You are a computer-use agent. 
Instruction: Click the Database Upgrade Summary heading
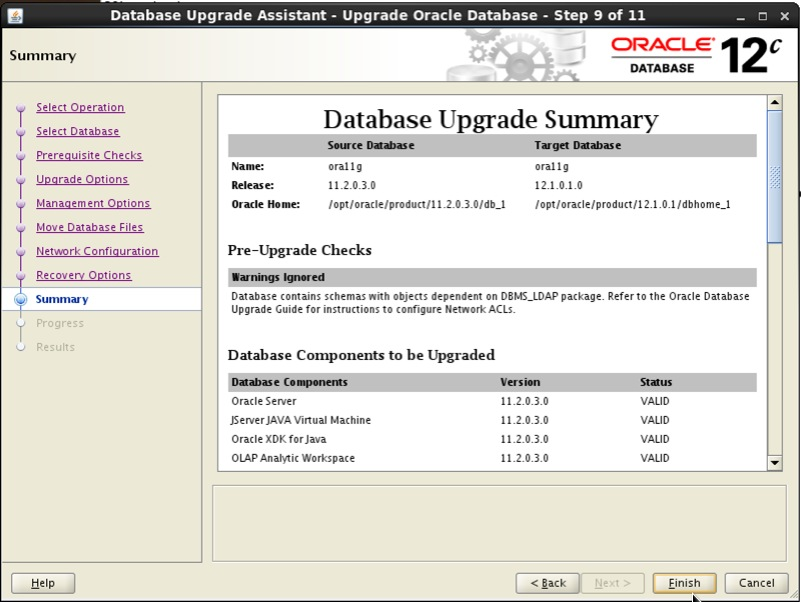491,120
